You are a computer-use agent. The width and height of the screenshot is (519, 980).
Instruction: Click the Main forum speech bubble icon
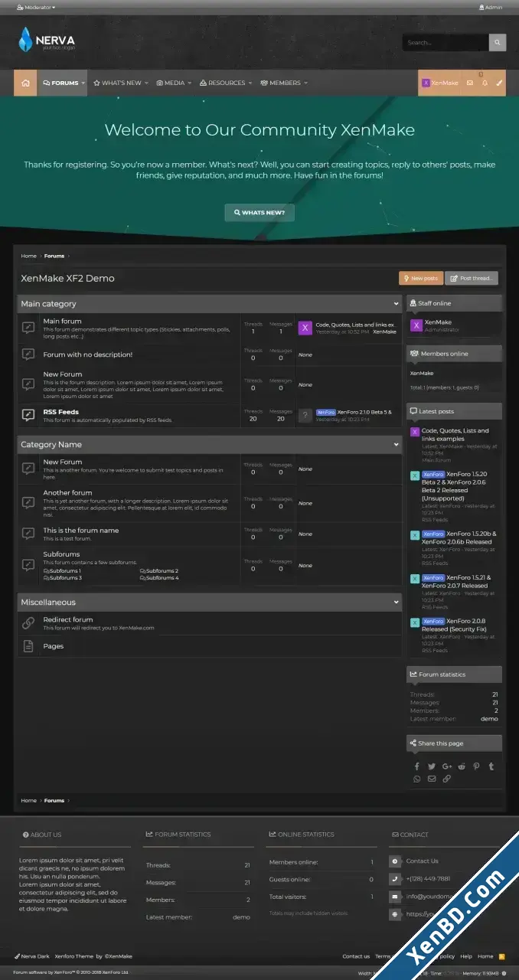coord(28,328)
